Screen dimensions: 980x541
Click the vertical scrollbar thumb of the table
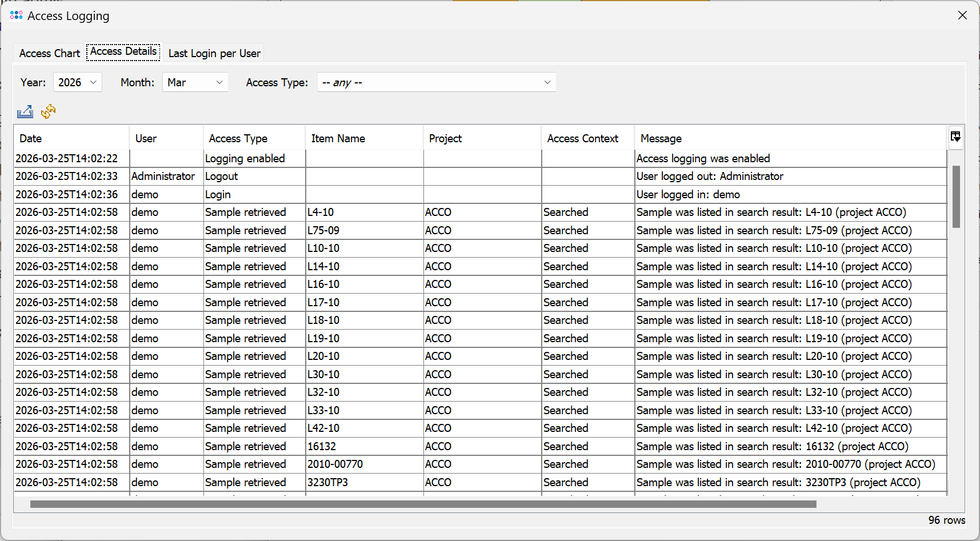click(956, 197)
